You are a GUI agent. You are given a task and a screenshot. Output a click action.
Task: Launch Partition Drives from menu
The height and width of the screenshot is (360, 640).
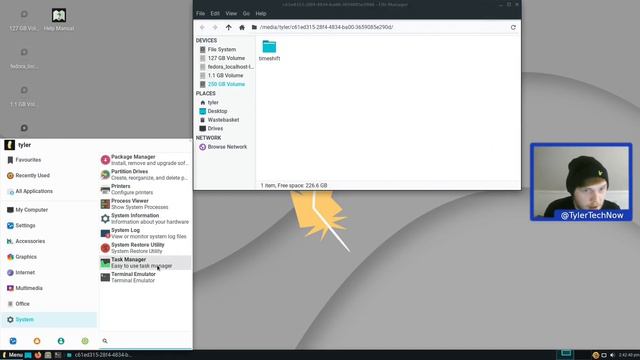145,175
